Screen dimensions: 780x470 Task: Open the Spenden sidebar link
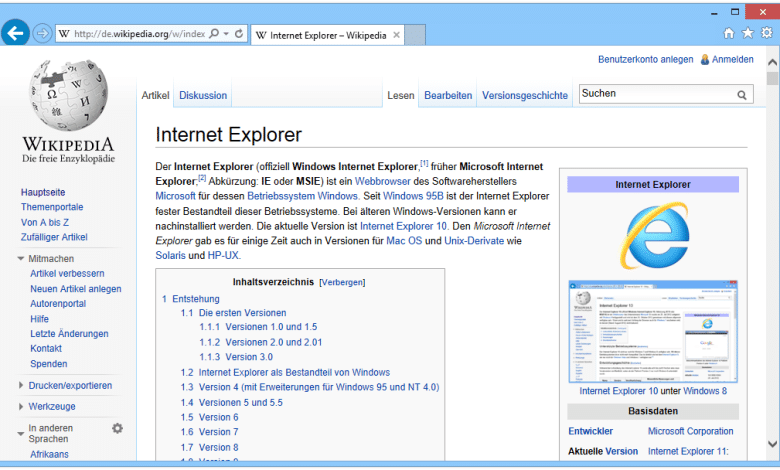point(48,364)
